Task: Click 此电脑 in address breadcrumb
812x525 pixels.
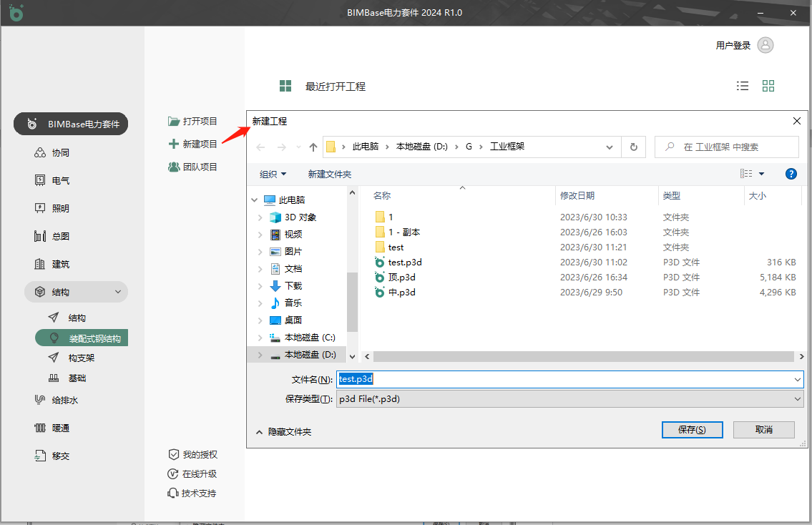Action: [365, 147]
